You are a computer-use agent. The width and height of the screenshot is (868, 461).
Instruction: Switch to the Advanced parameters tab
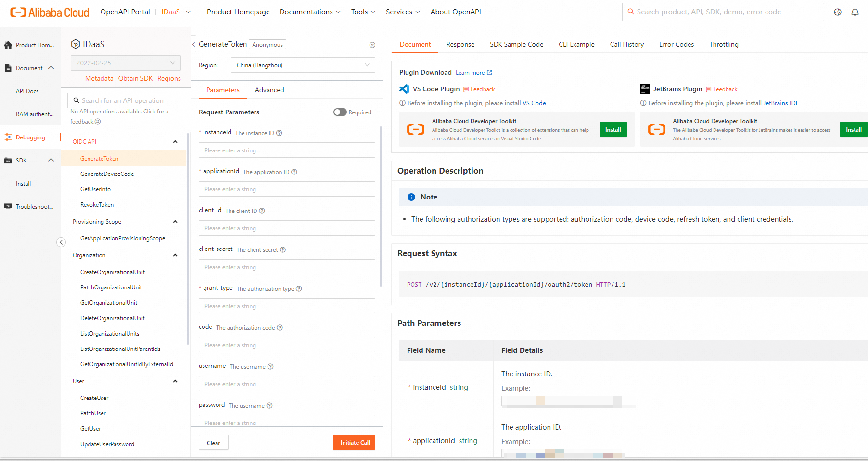pyautogui.click(x=269, y=90)
